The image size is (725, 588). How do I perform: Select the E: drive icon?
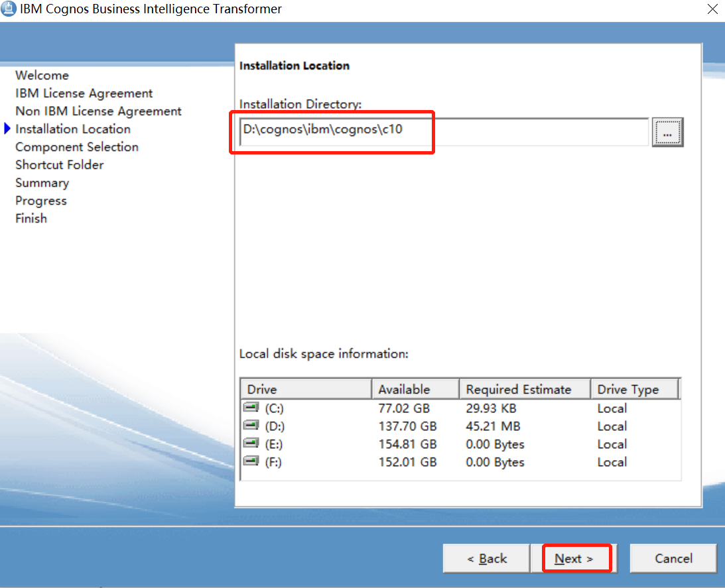tap(251, 443)
